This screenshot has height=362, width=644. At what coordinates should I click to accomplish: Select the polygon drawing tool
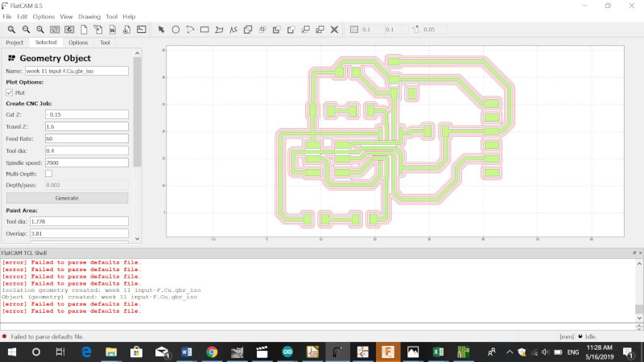(x=219, y=30)
